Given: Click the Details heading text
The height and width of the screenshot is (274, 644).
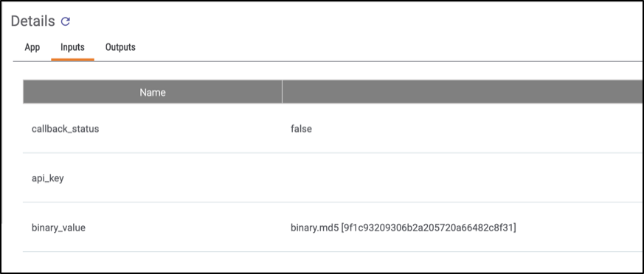Looking at the screenshot, I should (x=33, y=21).
